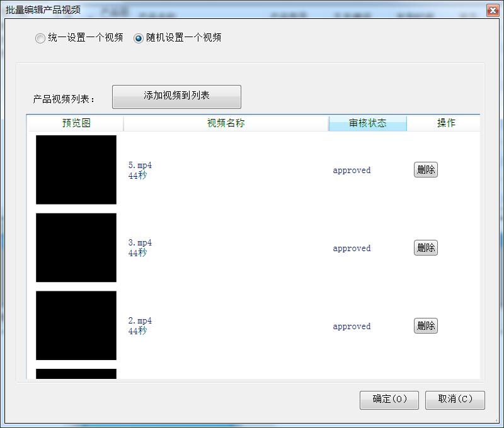The width and height of the screenshot is (504, 428).
Task: Delete the 2.mp4 video row
Action: [x=426, y=325]
